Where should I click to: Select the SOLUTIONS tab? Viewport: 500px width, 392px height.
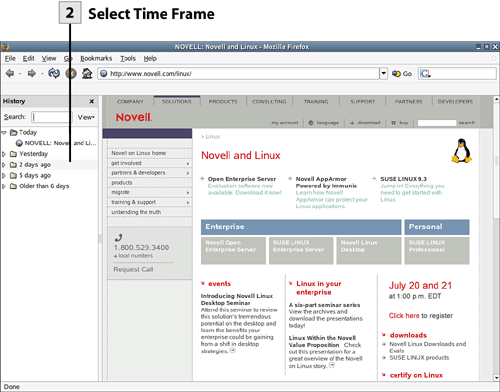pos(177,101)
